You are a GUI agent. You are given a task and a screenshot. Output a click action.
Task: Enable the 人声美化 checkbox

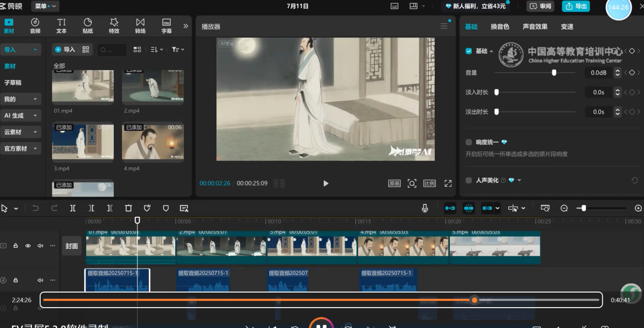(469, 180)
